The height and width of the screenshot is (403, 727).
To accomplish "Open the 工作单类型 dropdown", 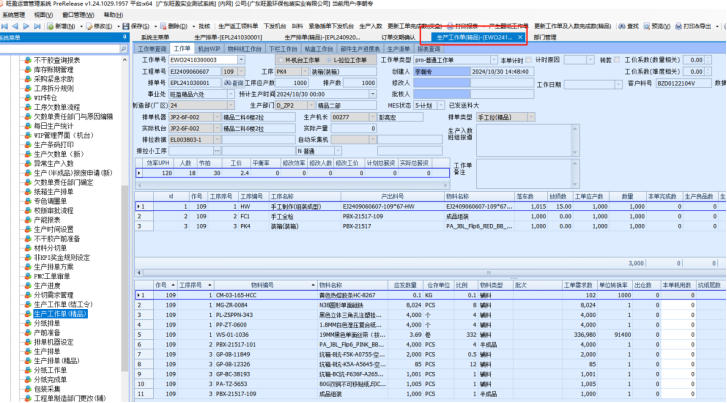I will coord(493,60).
